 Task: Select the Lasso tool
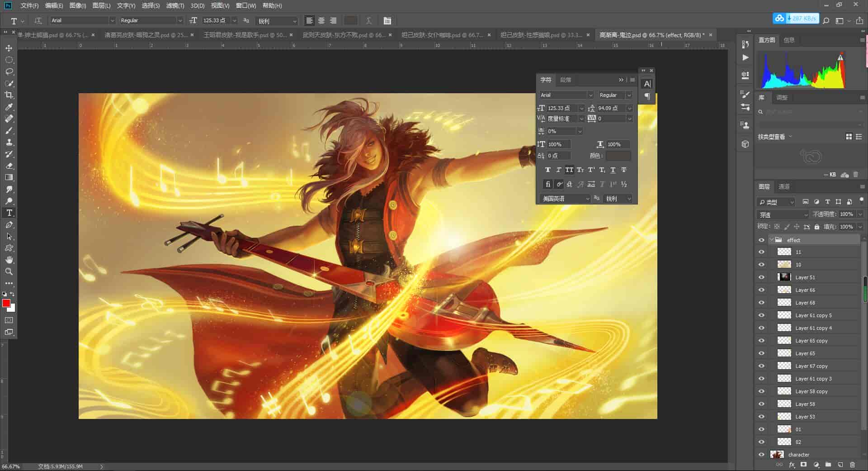(x=9, y=71)
